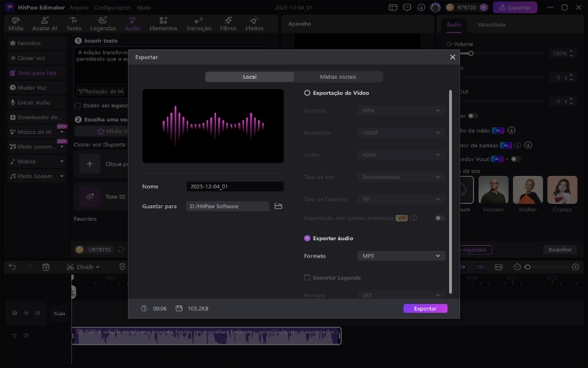
Task: Open the MP3 audio format dropdown
Action: coord(401,256)
